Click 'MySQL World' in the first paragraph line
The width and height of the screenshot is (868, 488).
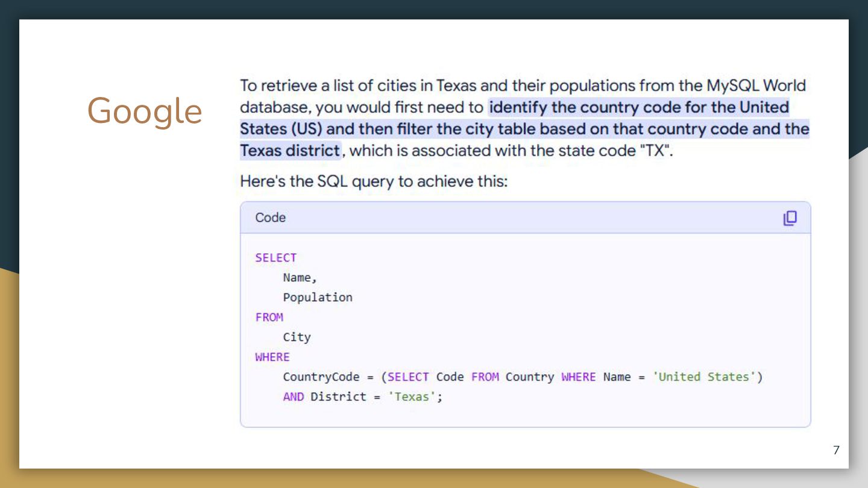(x=756, y=86)
